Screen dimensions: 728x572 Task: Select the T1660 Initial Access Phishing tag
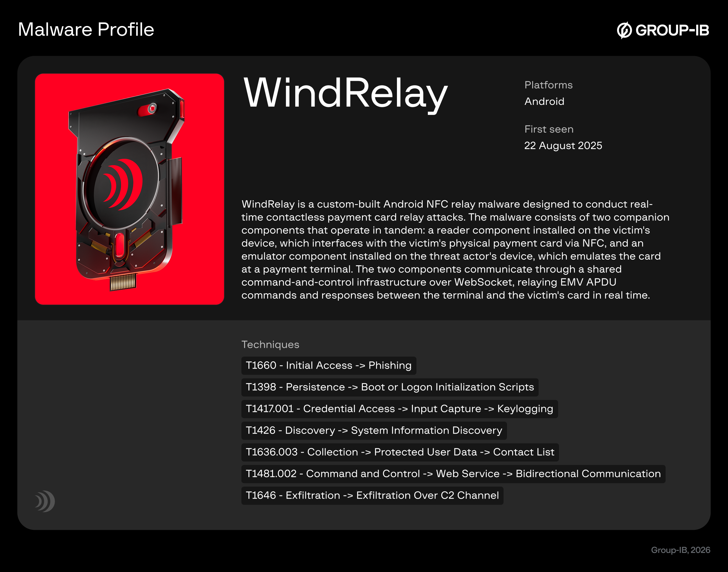click(x=328, y=365)
